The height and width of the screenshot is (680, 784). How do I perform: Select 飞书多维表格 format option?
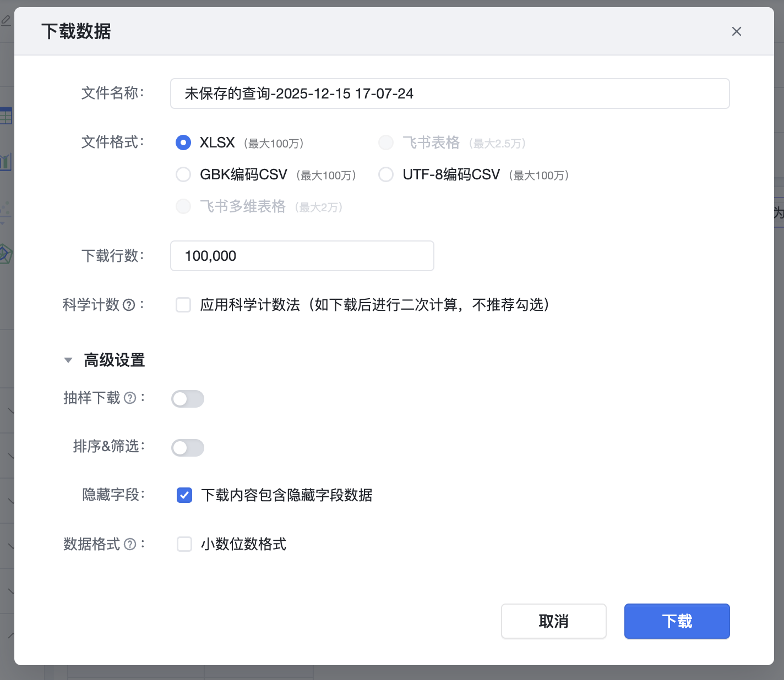(183, 206)
